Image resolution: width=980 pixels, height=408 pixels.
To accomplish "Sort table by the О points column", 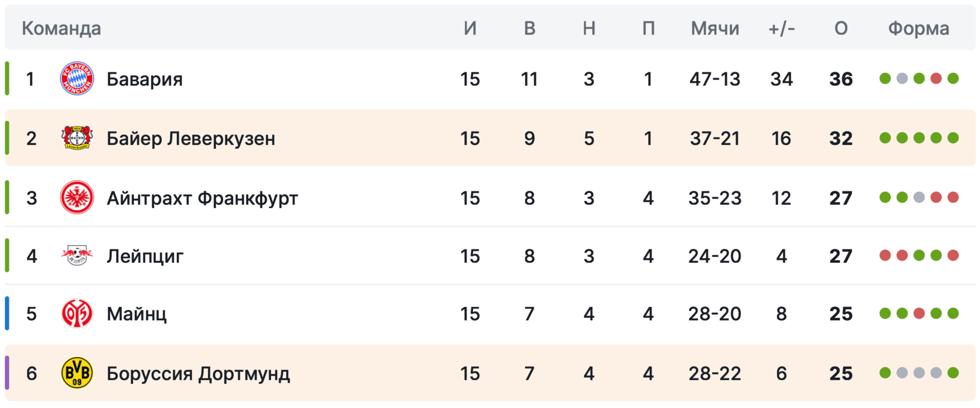I will click(x=841, y=29).
